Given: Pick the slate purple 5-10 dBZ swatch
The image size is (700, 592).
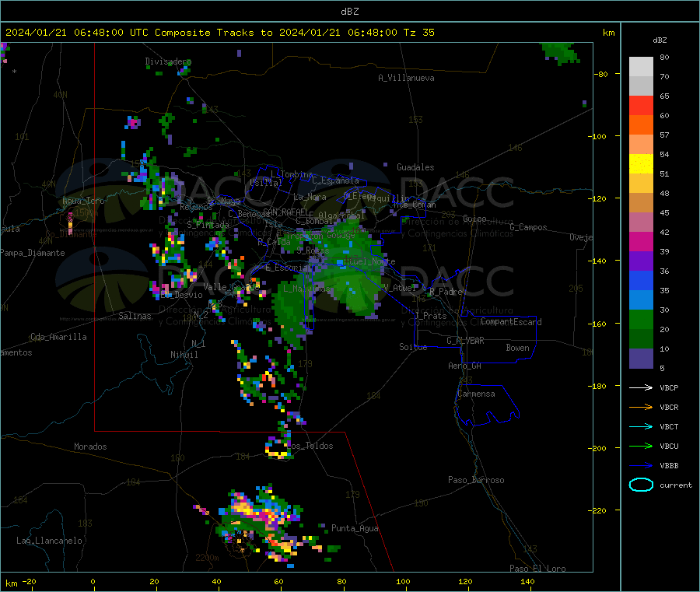Looking at the screenshot, I should [641, 359].
